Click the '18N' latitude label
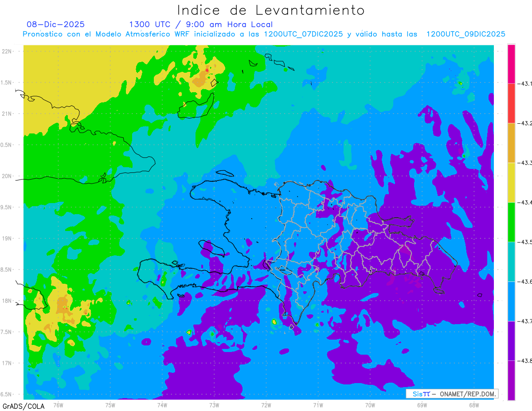532x411 pixels. click(7, 301)
